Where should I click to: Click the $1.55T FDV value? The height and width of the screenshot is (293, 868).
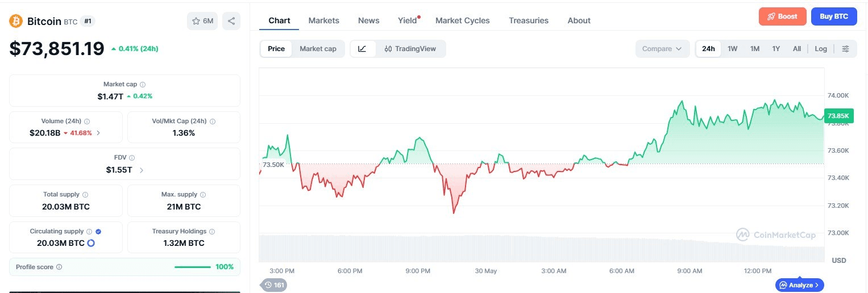click(x=119, y=170)
